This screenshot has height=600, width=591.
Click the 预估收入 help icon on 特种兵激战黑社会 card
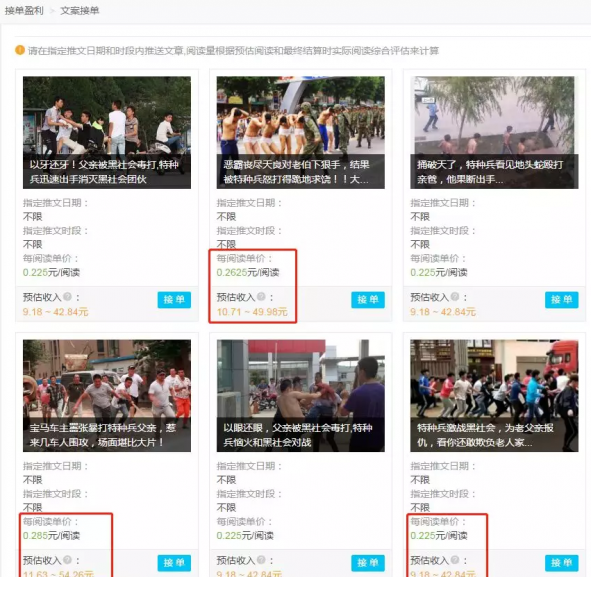pyautogui.click(x=455, y=560)
